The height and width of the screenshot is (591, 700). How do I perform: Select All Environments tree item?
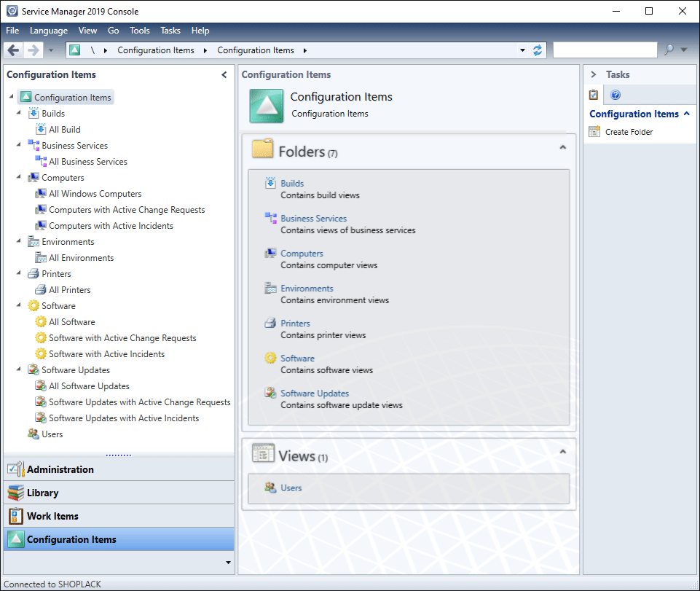coord(82,258)
